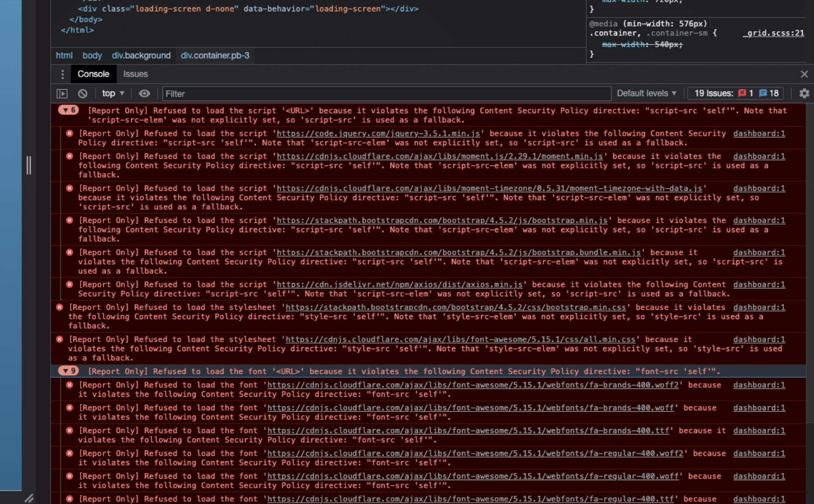Click the error icon beside the fa-brands-400.woff2 message
The image size is (814, 504).
coord(69,385)
